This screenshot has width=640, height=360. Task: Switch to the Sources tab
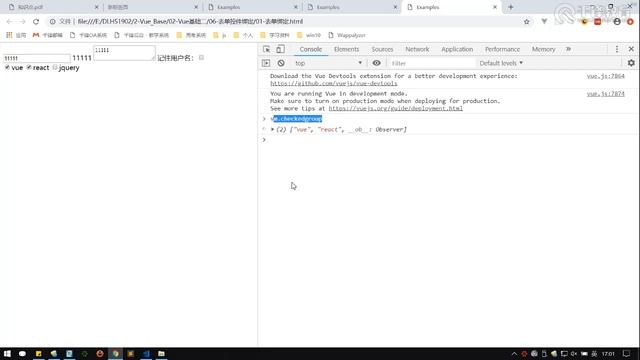click(x=382, y=49)
